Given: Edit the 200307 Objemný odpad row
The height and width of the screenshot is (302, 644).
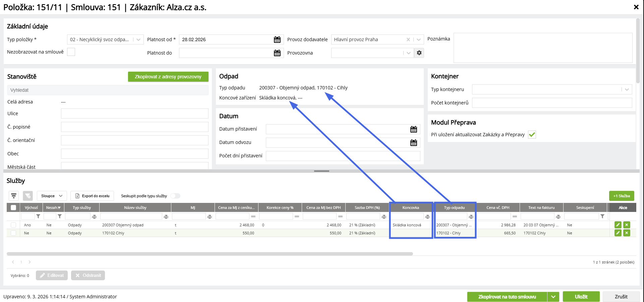Looking at the screenshot, I should [x=618, y=225].
